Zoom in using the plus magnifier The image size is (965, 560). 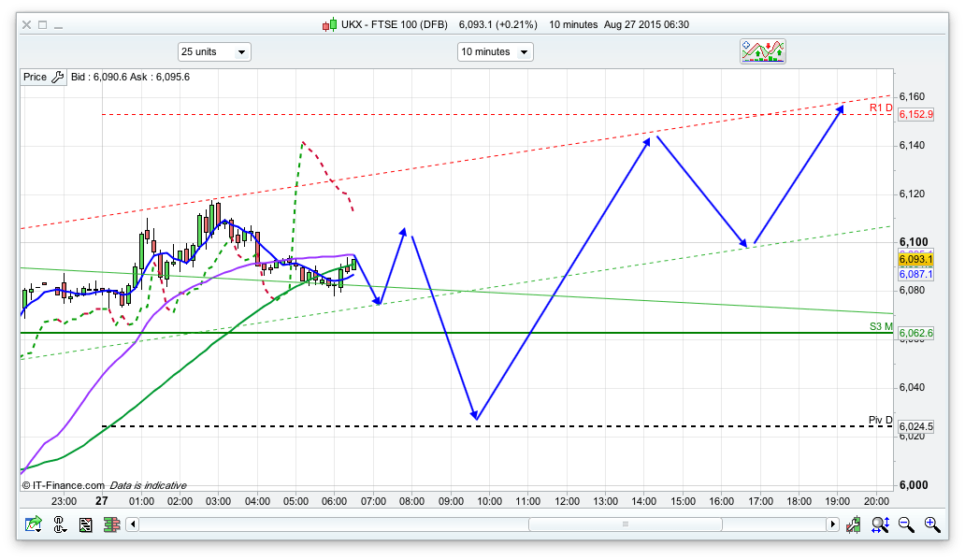pos(931,525)
